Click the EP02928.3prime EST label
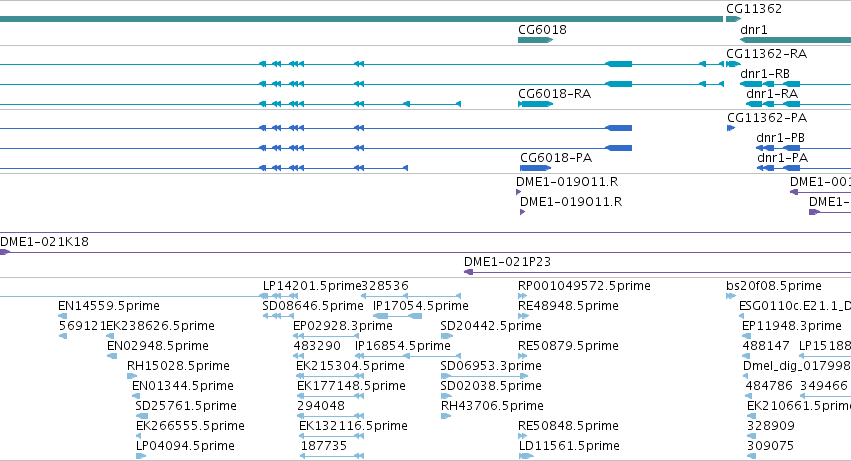Image resolution: width=851 pixels, height=461 pixels. click(342, 326)
